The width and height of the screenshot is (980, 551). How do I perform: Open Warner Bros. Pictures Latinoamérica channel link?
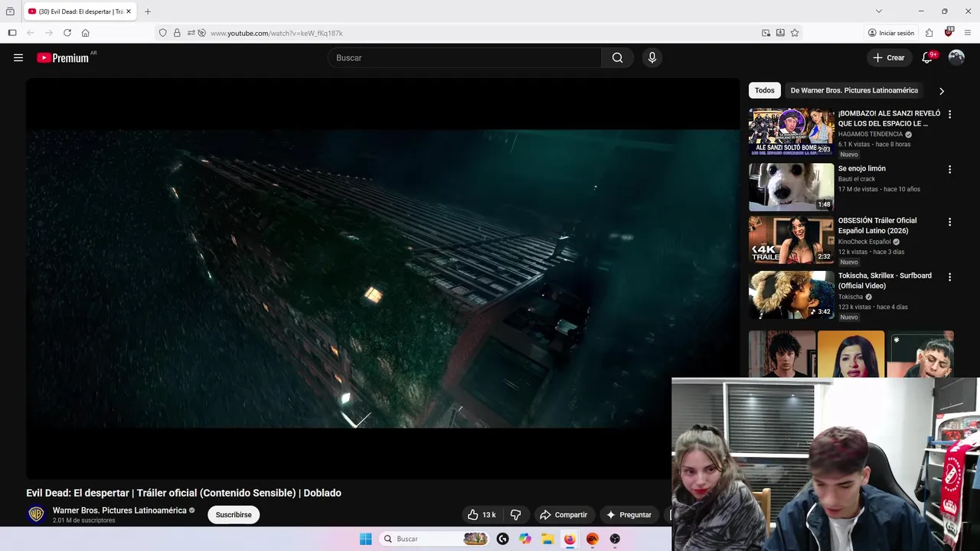(119, 510)
